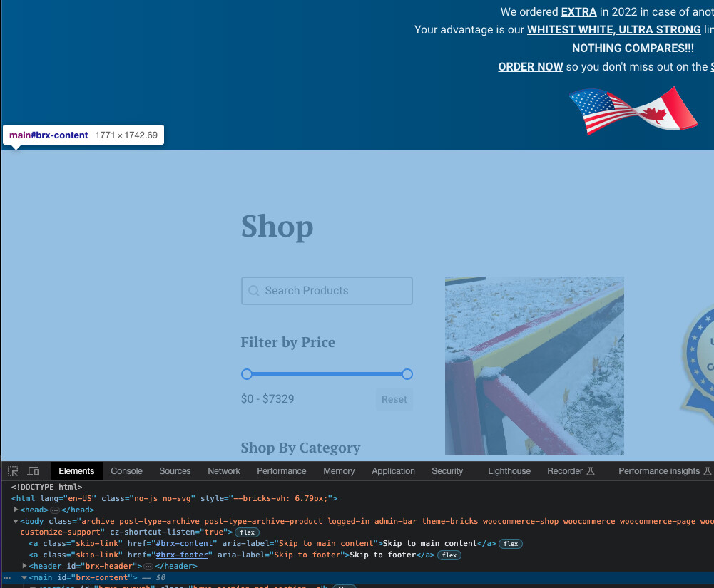Expand the head element node

(16, 510)
